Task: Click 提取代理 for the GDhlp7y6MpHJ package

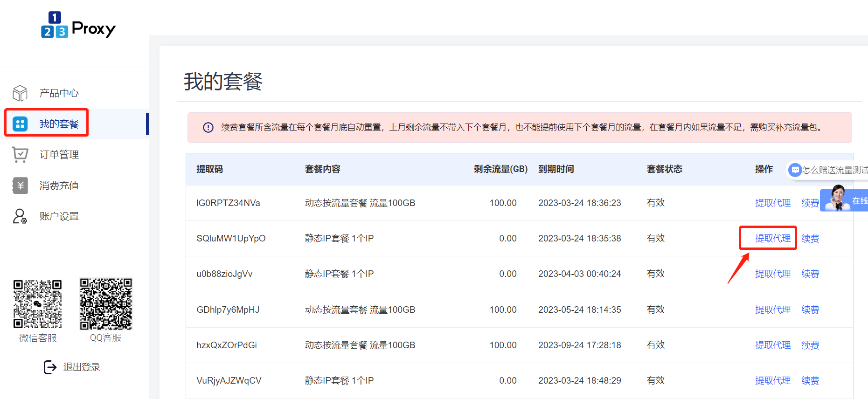Action: (772, 310)
